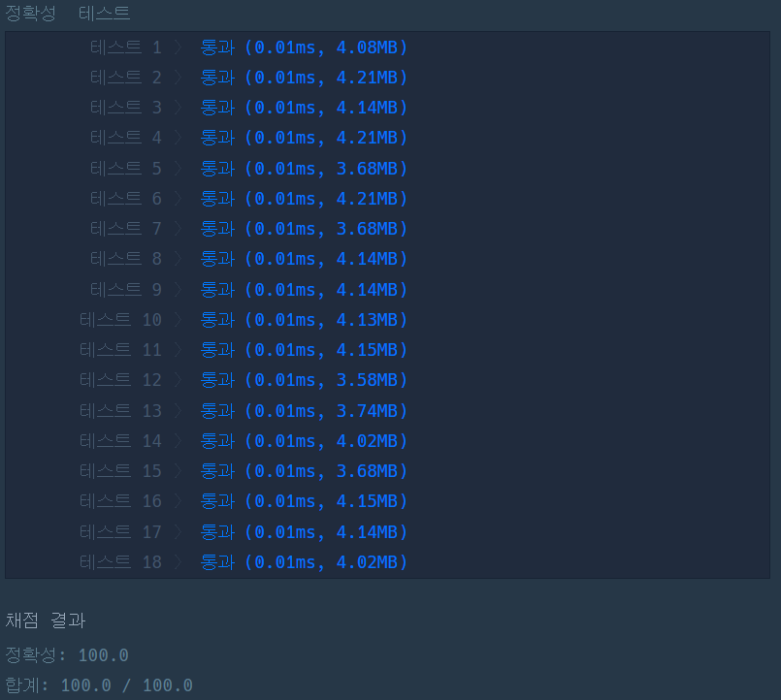Click the arrow beside 테스트 7
781x700 pixels.
point(178,229)
